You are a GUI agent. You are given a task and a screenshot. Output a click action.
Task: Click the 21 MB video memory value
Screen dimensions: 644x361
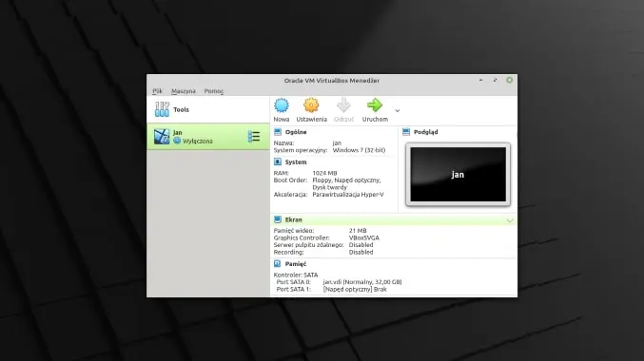point(358,231)
